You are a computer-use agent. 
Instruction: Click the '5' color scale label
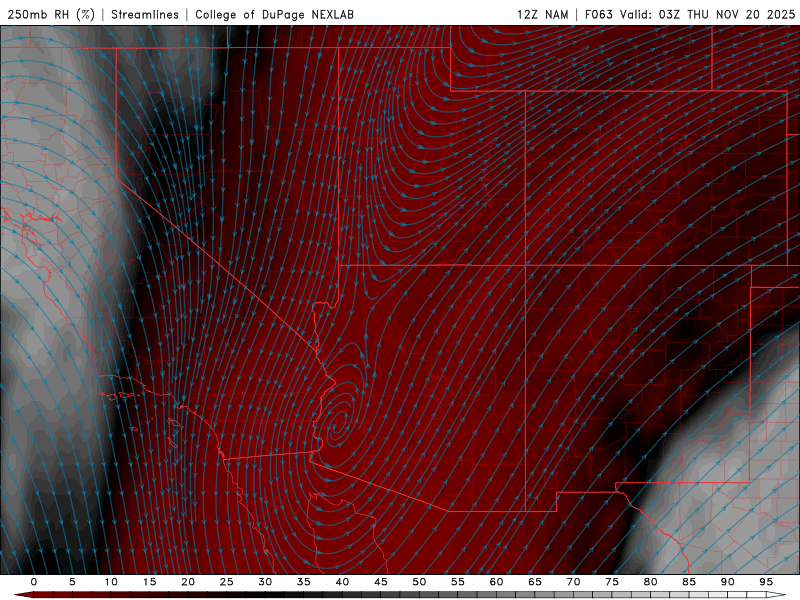[x=72, y=582]
